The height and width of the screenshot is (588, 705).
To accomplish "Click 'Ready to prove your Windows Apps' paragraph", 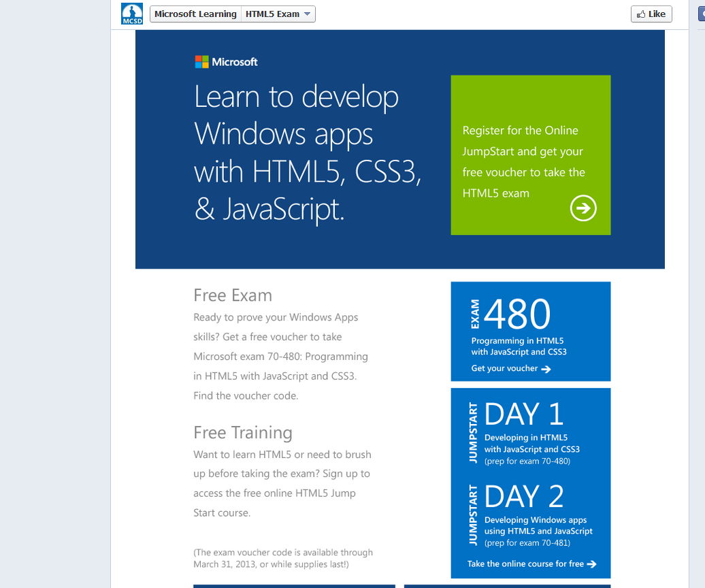I will tap(280, 357).
